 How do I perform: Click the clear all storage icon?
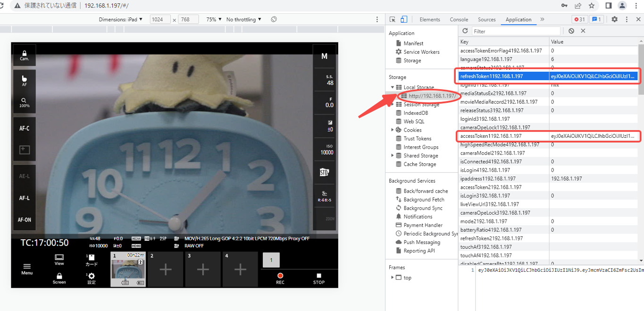pyautogui.click(x=571, y=31)
